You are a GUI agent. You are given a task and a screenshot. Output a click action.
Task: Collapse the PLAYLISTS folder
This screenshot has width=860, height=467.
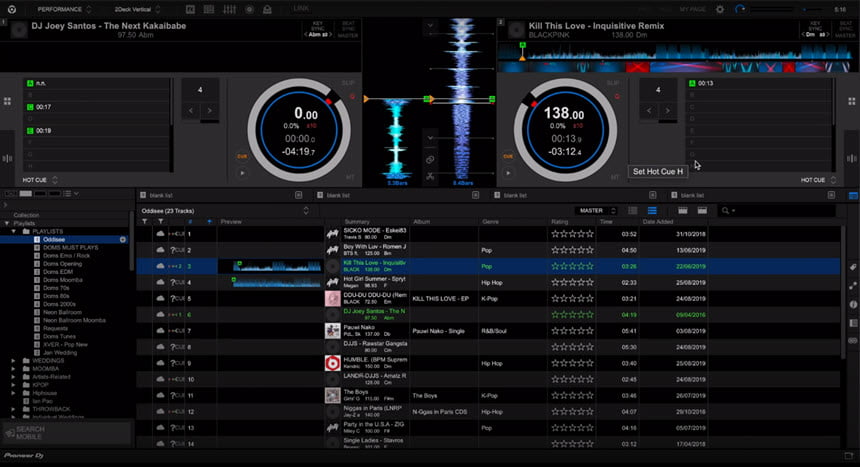[x=14, y=232]
